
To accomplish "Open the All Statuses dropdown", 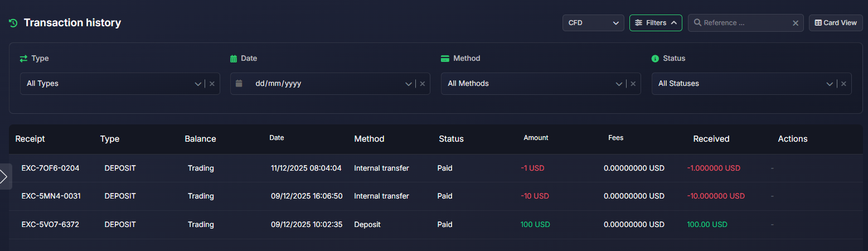I will pyautogui.click(x=741, y=84).
